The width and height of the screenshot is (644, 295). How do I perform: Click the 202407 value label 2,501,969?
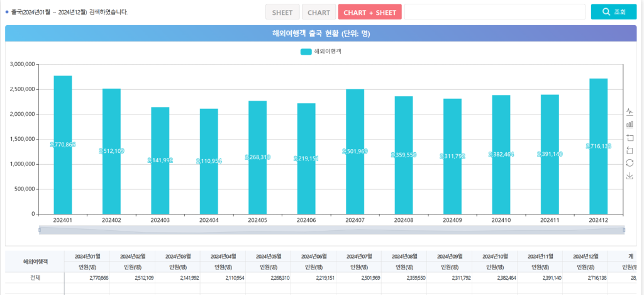point(355,151)
